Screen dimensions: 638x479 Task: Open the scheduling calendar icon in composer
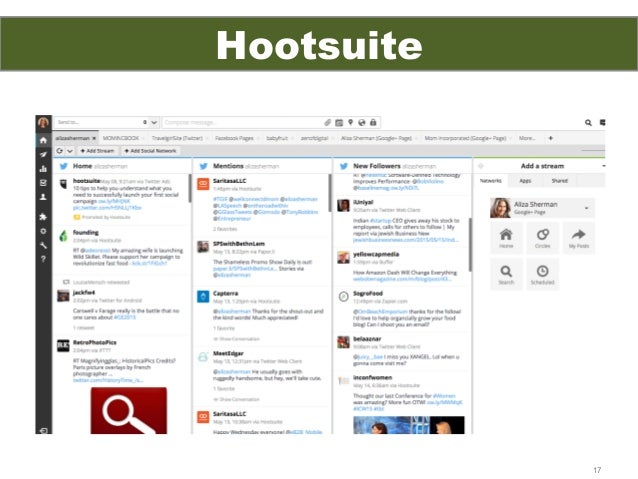[x=339, y=122]
